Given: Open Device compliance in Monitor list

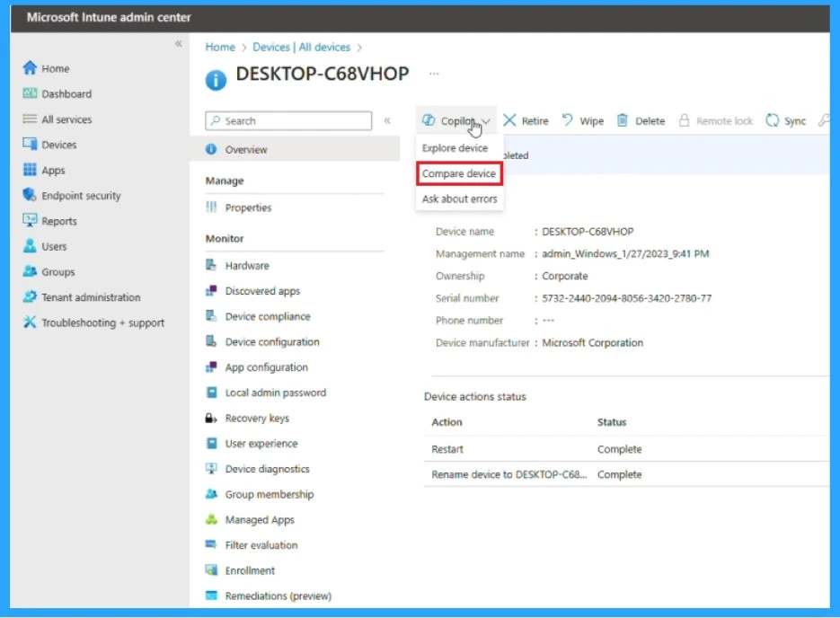Looking at the screenshot, I should pyautogui.click(x=268, y=316).
